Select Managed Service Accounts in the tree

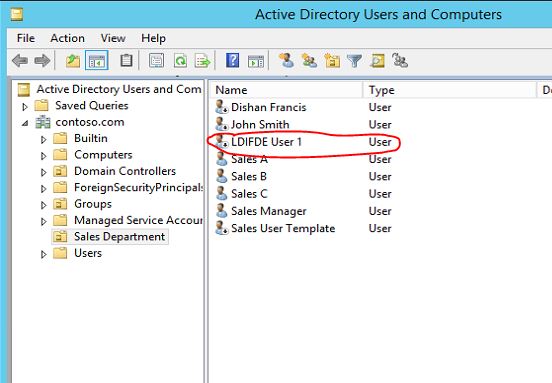tap(138, 220)
